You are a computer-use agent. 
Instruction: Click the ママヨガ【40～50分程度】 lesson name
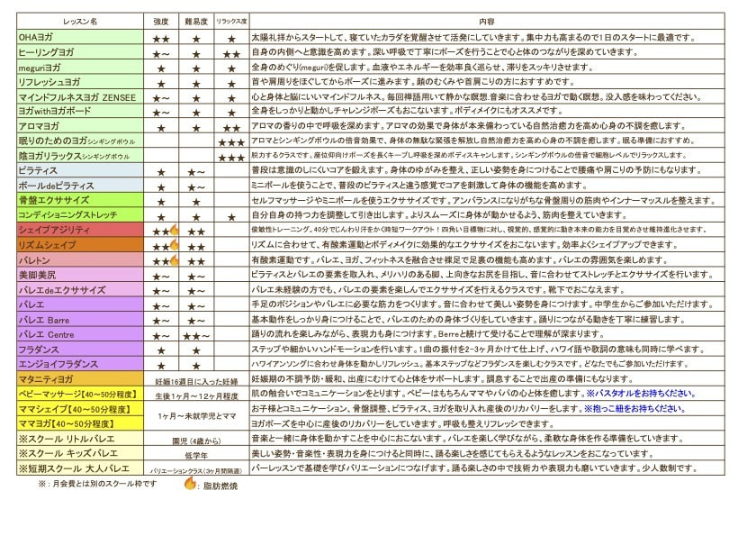click(x=67, y=424)
